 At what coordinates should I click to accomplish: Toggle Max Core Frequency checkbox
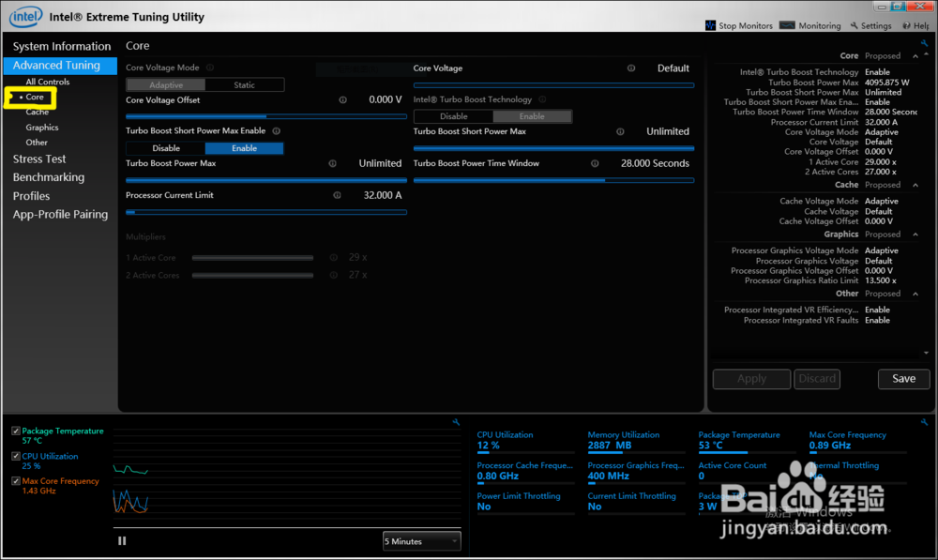(16, 481)
